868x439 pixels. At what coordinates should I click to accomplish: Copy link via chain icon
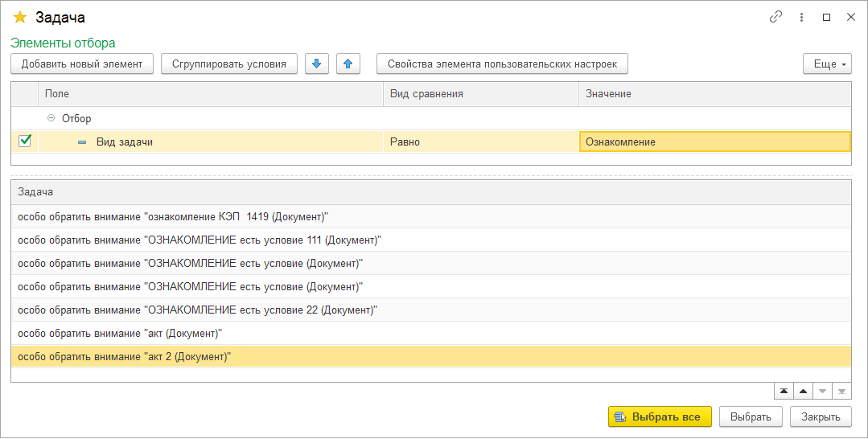[776, 17]
